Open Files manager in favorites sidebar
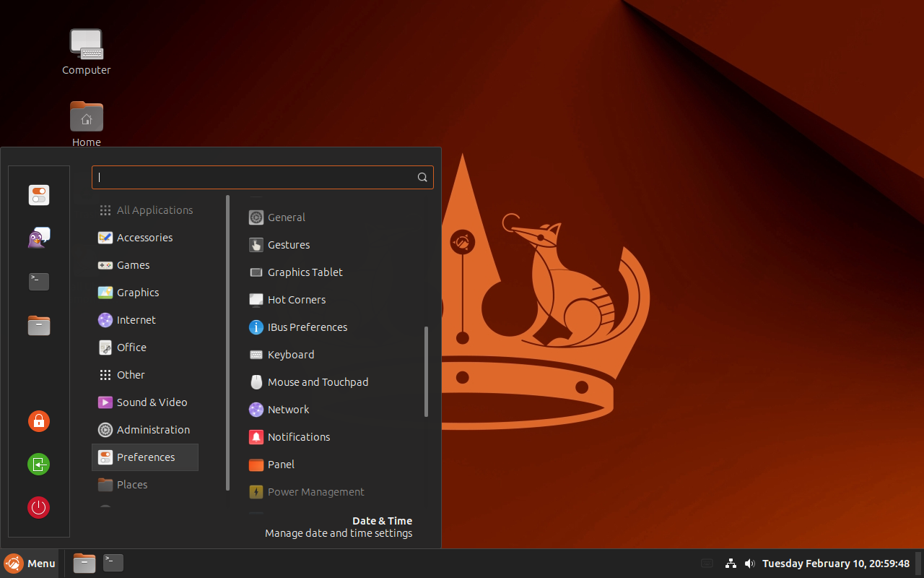This screenshot has height=578, width=924. (x=39, y=325)
